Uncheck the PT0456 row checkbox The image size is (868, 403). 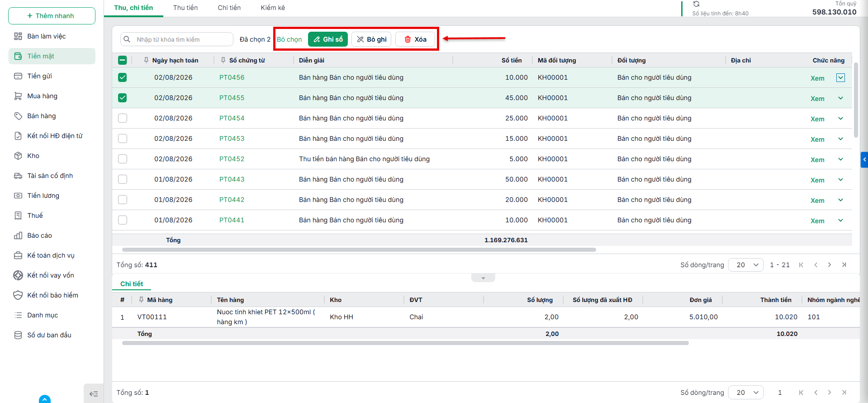[x=122, y=77]
